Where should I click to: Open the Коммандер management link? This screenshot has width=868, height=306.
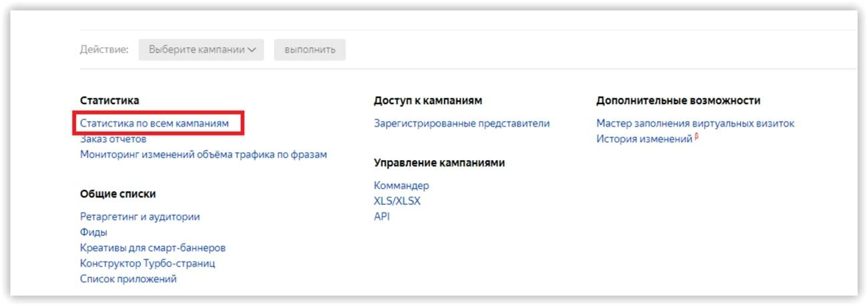pos(401,185)
